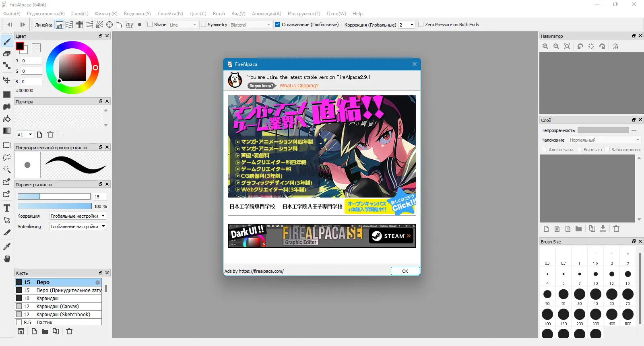Select the Bucket fill tool
Viewport: 644px width, 346px height.
(x=7, y=119)
